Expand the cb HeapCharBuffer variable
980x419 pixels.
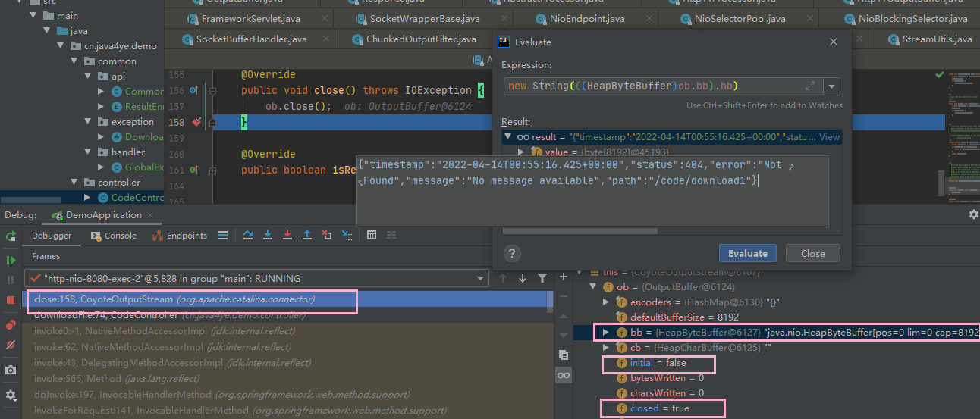(605, 347)
